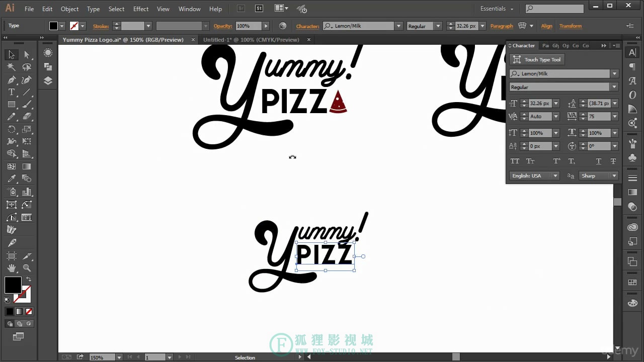Open the Essentials workspace switcher
644x362 pixels.
click(497, 9)
